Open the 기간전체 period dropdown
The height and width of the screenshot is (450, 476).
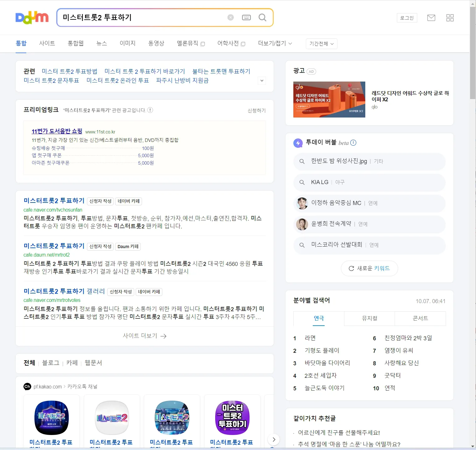click(322, 44)
